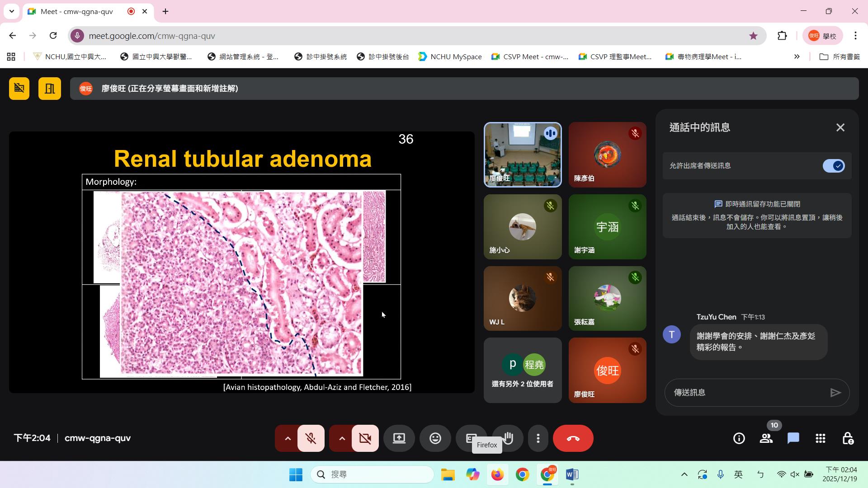The image size is (868, 488).
Task: Turn on the camera button
Action: click(x=365, y=438)
